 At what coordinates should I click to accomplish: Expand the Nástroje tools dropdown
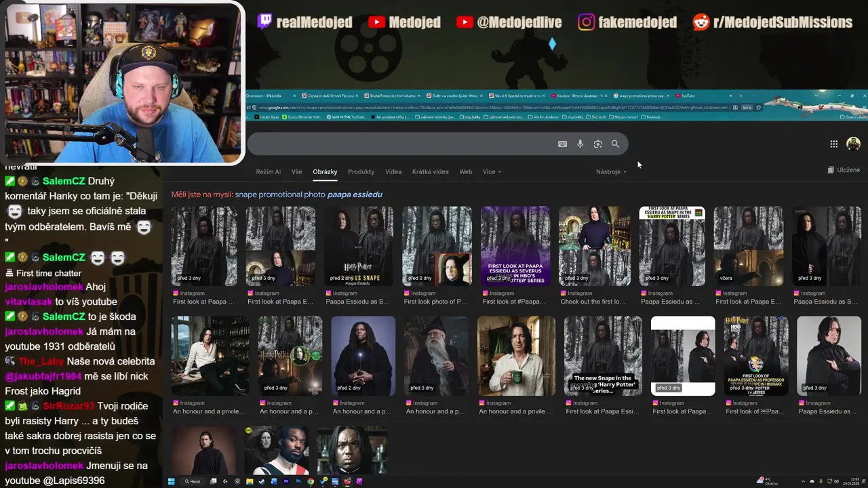click(x=611, y=171)
